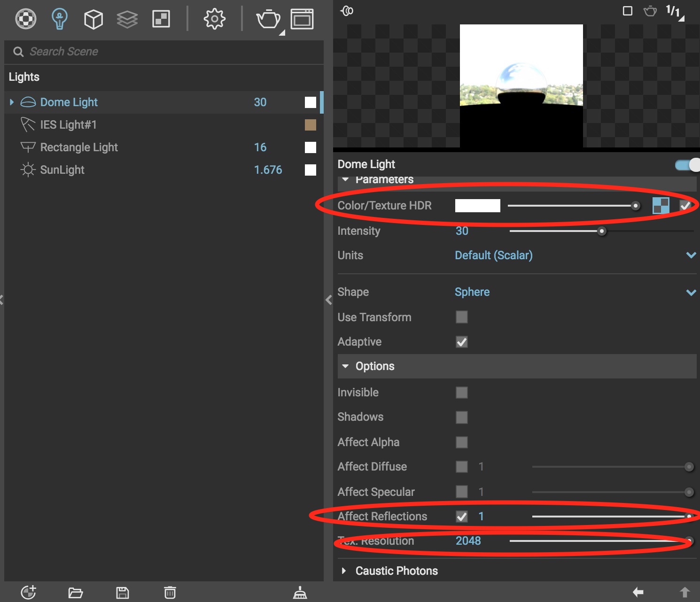Click the save disk icon
The image size is (700, 602).
(123, 592)
